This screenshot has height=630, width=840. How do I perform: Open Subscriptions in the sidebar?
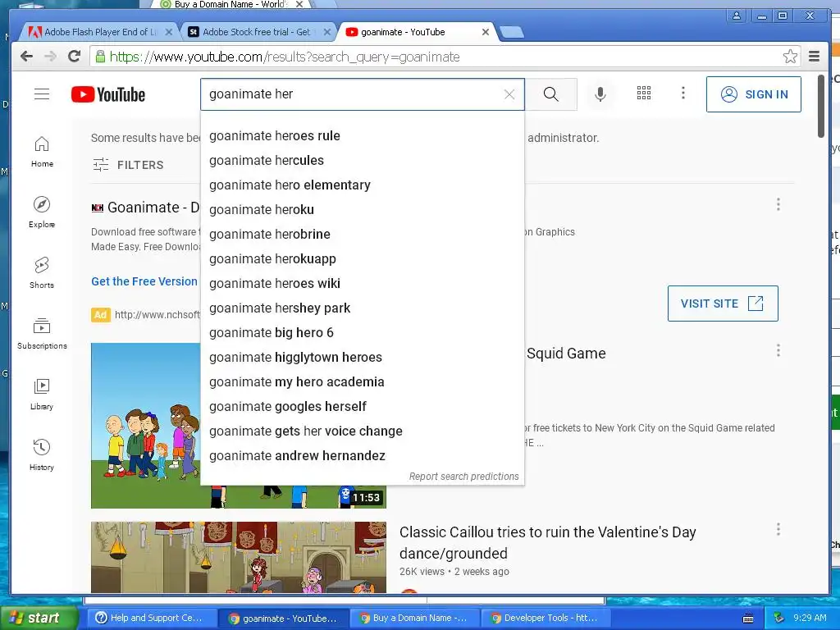tap(42, 333)
